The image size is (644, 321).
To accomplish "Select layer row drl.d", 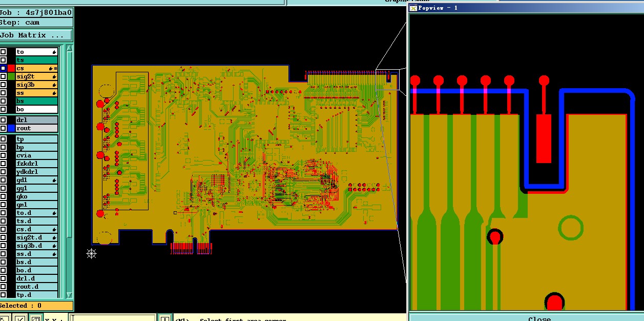I will click(36, 278).
